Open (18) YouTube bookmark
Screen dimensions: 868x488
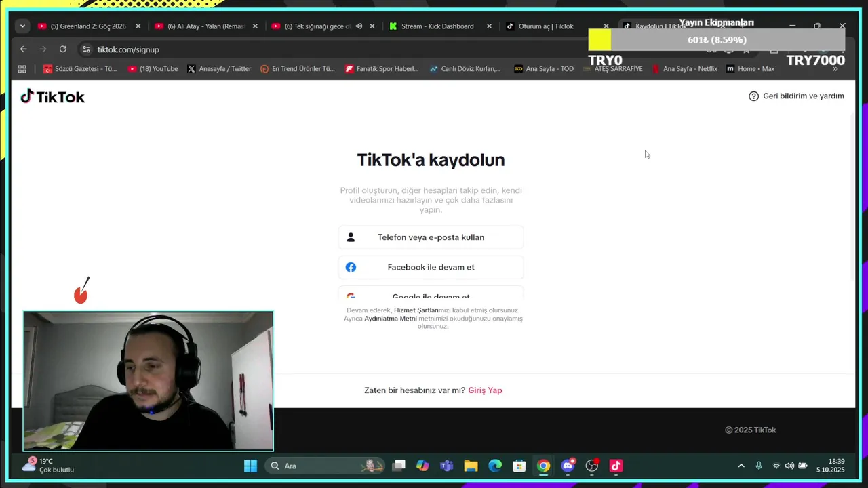[x=153, y=69]
